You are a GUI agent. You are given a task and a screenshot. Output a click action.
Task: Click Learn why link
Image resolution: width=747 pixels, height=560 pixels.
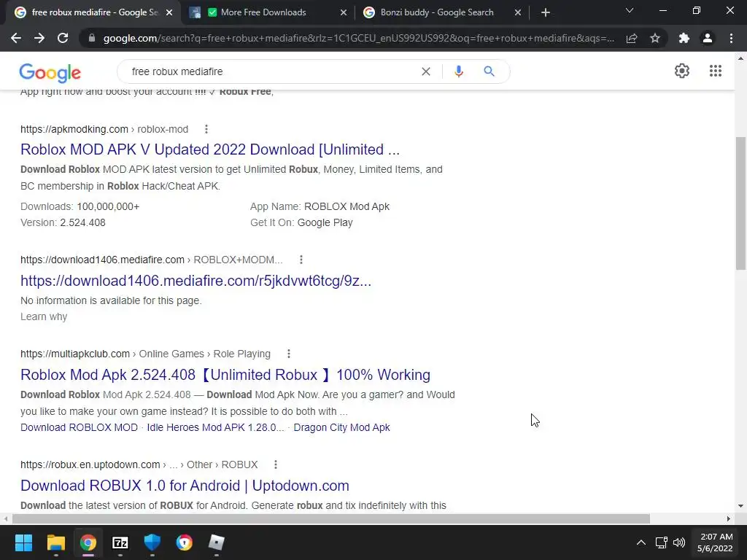tap(44, 316)
